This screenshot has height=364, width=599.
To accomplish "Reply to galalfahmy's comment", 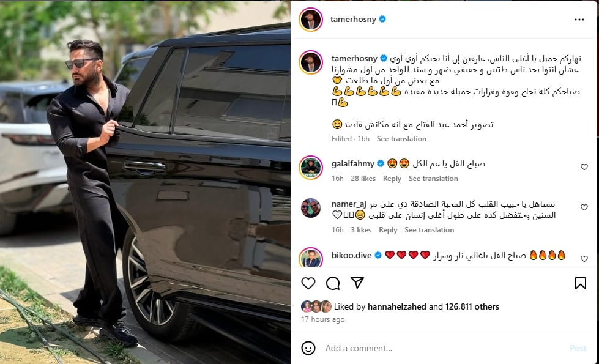I will point(392,179).
